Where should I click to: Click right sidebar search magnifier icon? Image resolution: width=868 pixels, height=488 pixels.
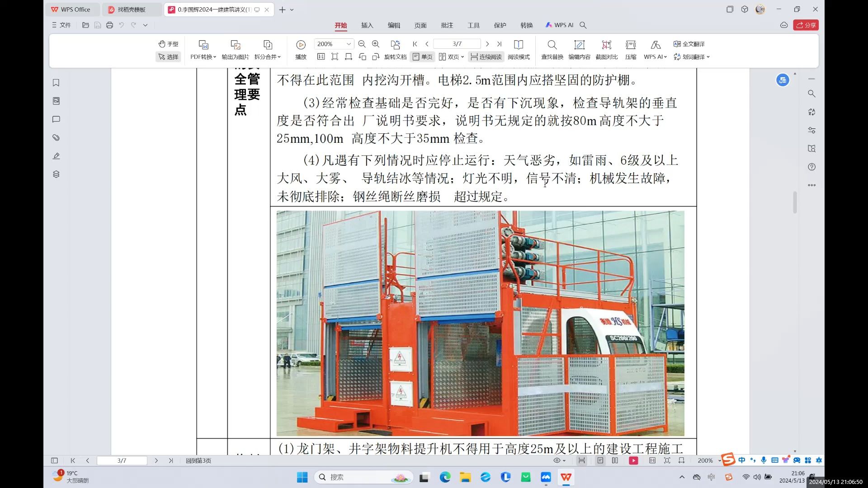tap(811, 94)
